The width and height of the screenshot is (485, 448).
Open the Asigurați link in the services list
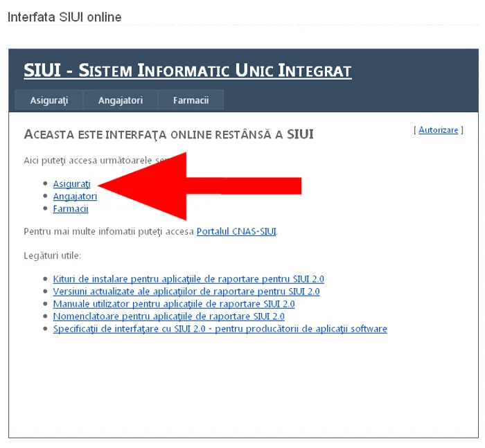click(72, 184)
